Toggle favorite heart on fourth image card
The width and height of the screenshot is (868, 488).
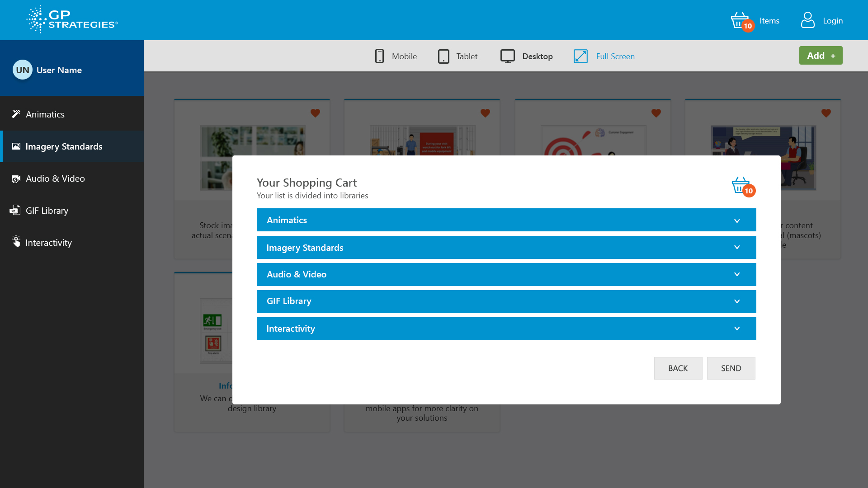coord(826,113)
